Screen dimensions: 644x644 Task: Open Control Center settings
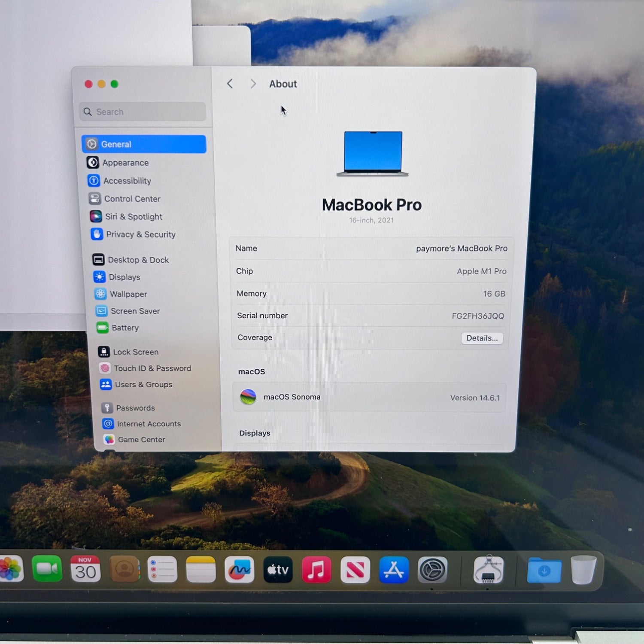pos(132,199)
